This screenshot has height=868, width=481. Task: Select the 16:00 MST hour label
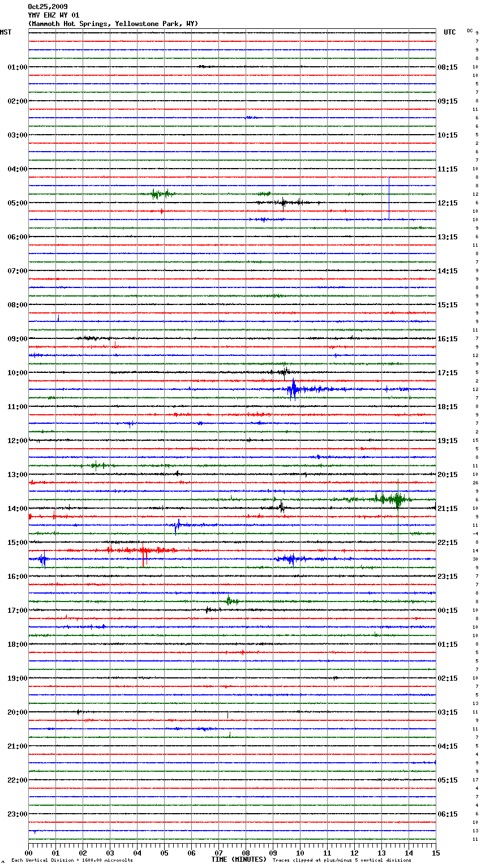pos(18,577)
